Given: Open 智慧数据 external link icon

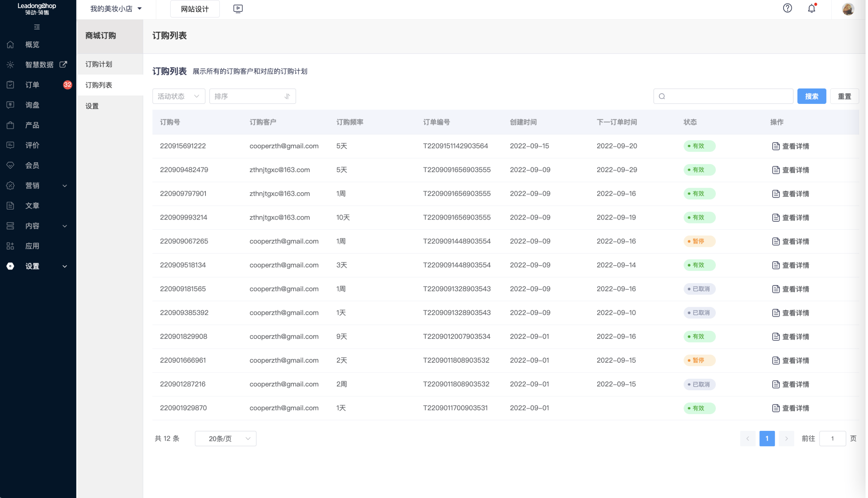Looking at the screenshot, I should click(x=63, y=64).
